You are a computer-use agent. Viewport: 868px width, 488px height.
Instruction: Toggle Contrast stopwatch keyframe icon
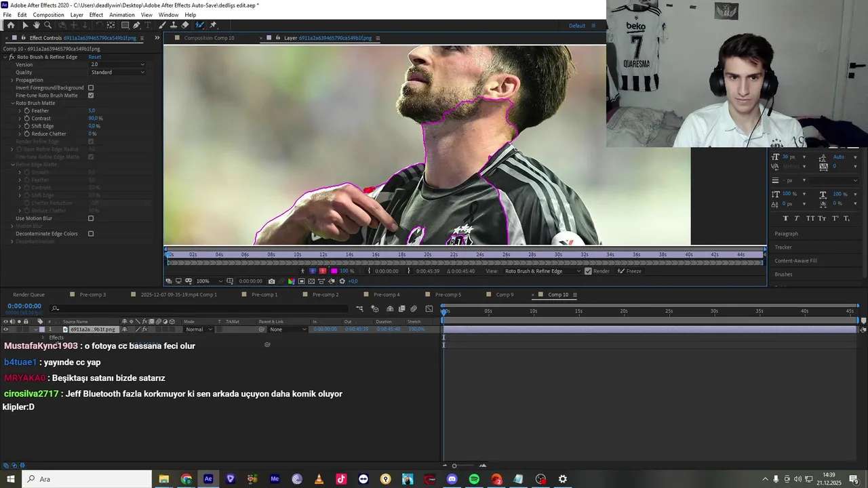(27, 119)
